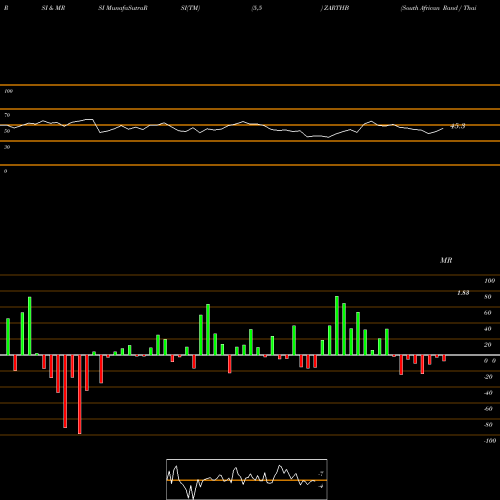This screenshot has height=500, width=500.
Task: Click the RSI axis label '30'
Action: [x=7, y=147]
